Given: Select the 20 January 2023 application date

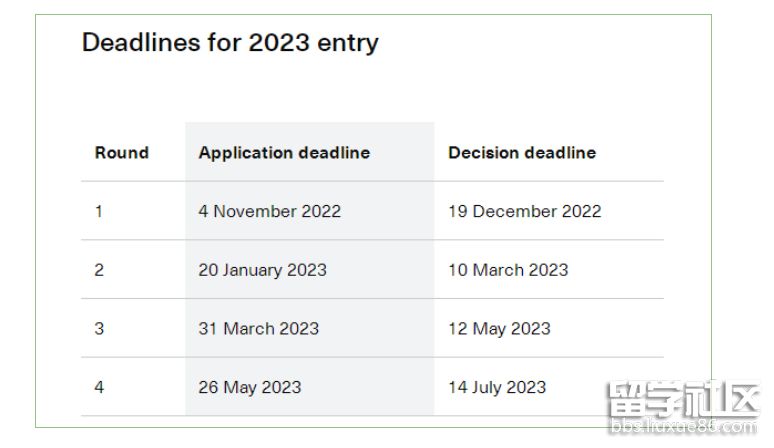Looking at the screenshot, I should point(263,270).
